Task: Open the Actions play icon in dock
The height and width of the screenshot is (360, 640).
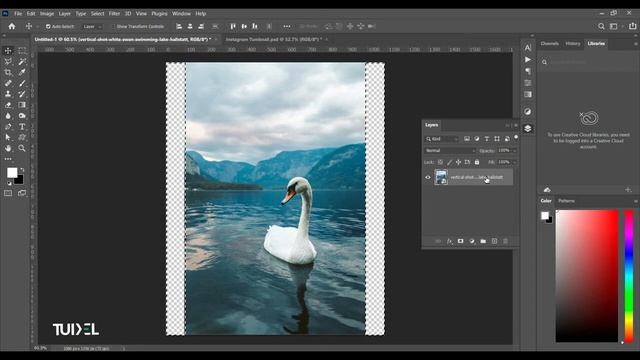Action: tap(528, 60)
